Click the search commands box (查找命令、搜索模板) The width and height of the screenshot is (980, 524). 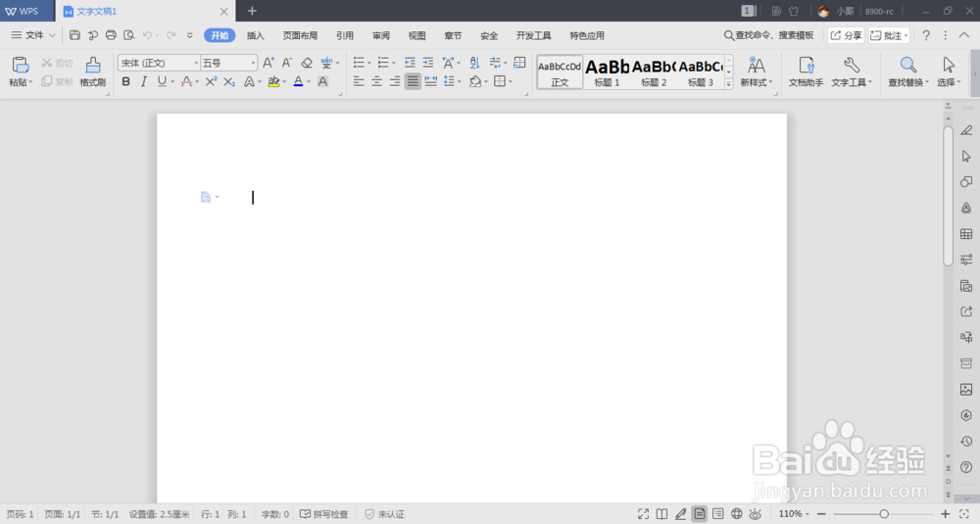[x=768, y=35]
